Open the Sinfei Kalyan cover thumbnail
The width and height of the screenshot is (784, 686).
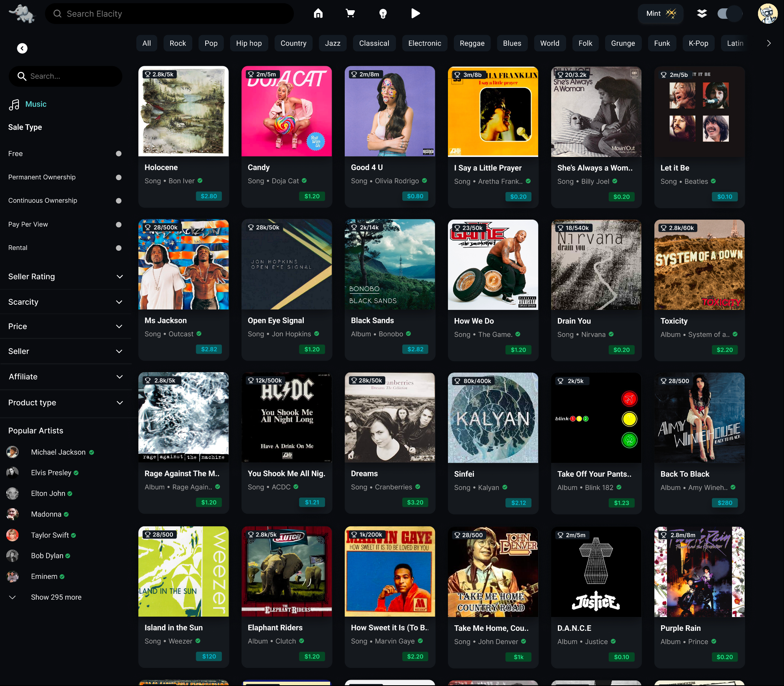coord(493,418)
